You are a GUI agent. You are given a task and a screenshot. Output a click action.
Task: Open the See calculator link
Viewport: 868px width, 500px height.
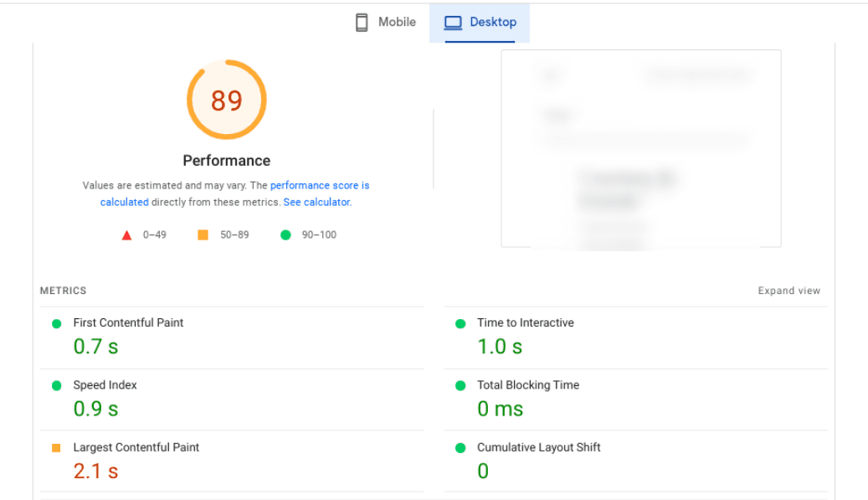click(x=316, y=202)
